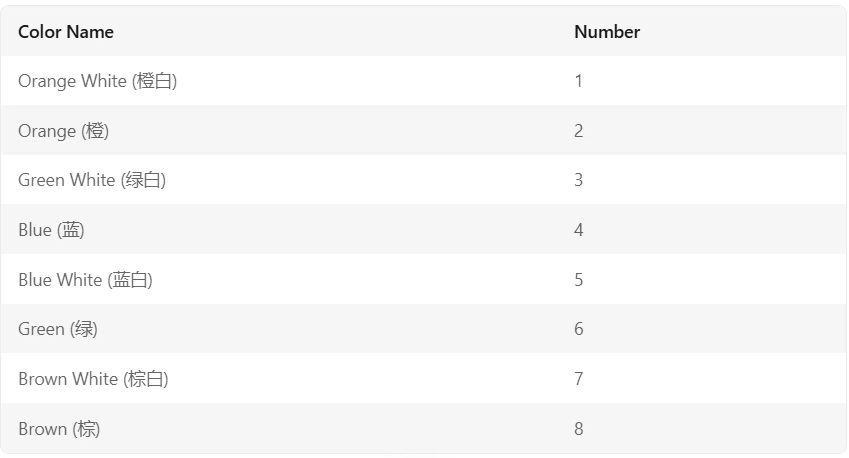Select the Brown (棕) color name cell

pyautogui.click(x=59, y=429)
